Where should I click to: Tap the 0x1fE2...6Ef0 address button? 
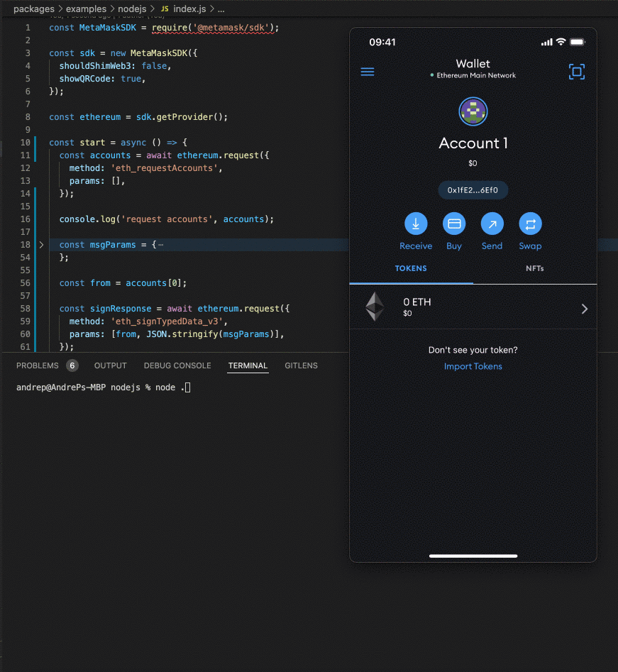[x=473, y=189]
